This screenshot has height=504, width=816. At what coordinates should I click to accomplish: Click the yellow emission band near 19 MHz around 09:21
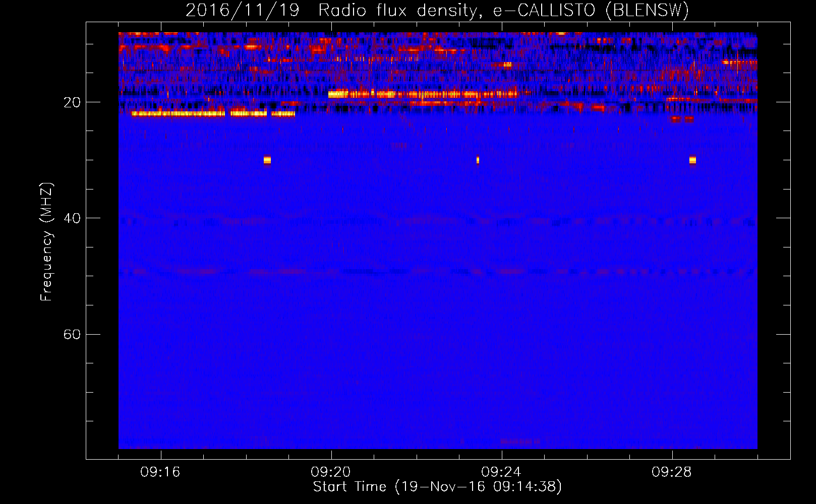(x=423, y=94)
